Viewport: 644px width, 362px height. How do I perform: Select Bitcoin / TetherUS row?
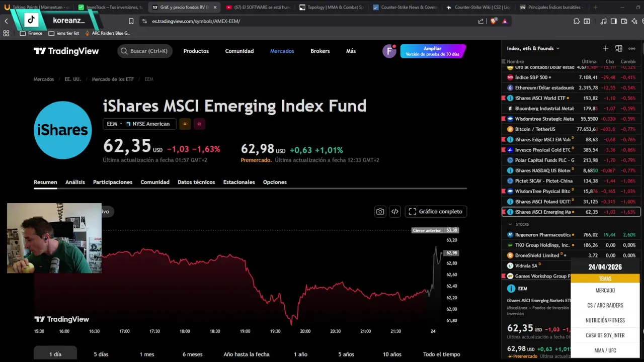point(572,129)
